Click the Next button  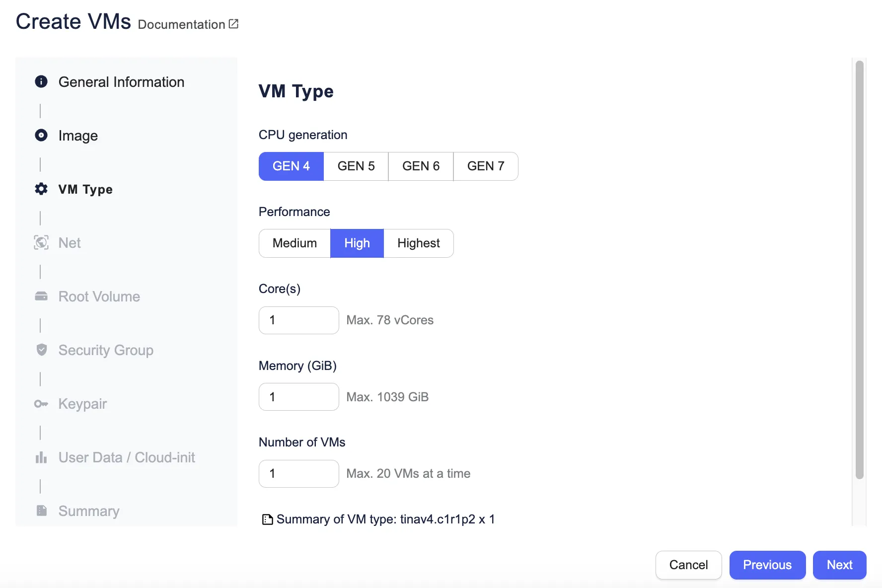(839, 565)
